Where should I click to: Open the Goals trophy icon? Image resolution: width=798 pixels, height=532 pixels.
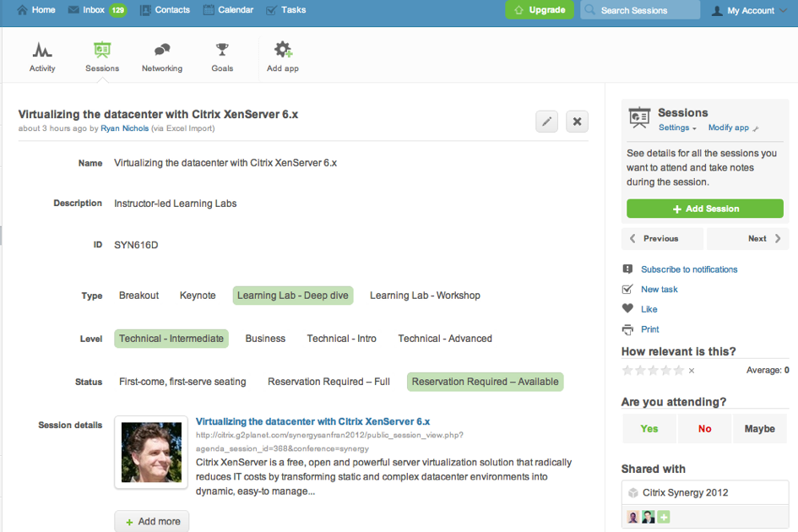click(222, 51)
